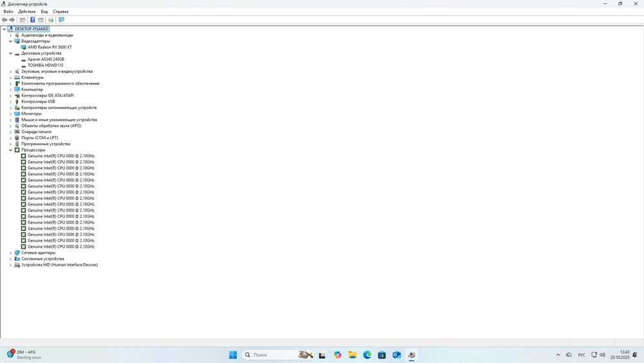Select Мыши и иные указывающие устройства
Screen dimensions: 644x363
click(59, 120)
